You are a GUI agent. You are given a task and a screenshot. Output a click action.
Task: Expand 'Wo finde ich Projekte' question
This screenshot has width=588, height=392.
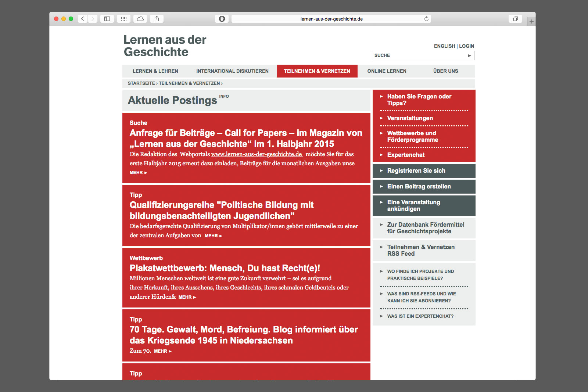click(x=420, y=274)
